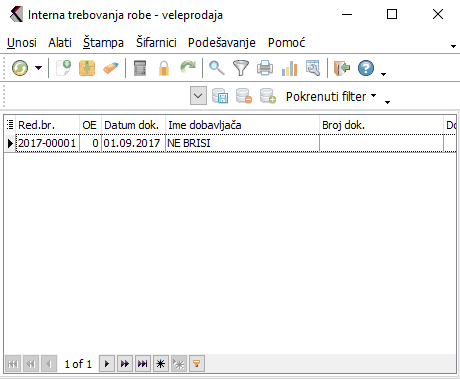Click the new document icon
The image size is (460, 379).
coord(63,68)
